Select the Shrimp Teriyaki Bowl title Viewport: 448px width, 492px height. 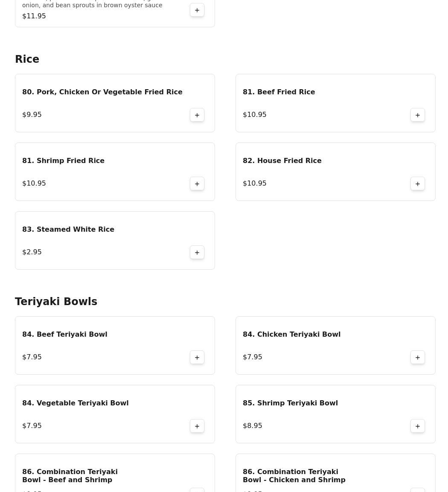pyautogui.click(x=290, y=403)
